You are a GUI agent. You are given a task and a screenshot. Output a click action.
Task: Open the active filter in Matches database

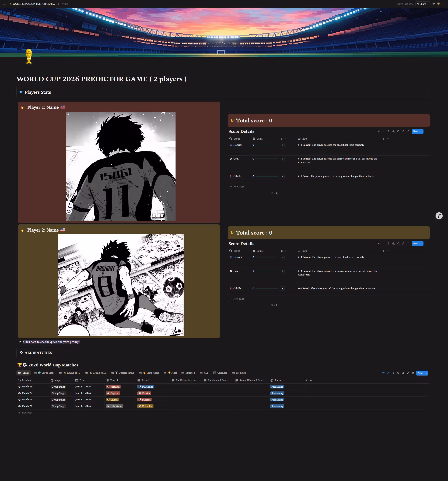[x=383, y=373]
